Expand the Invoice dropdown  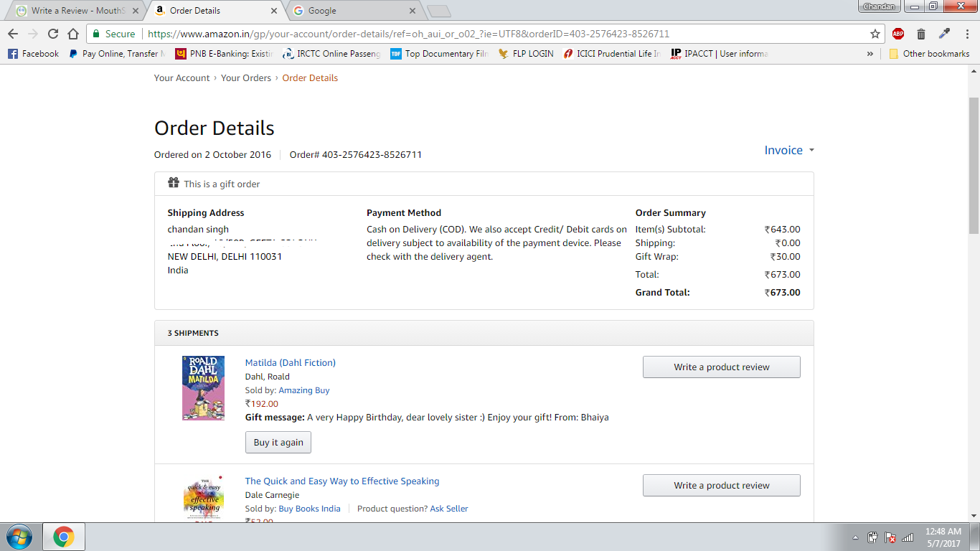coord(789,150)
